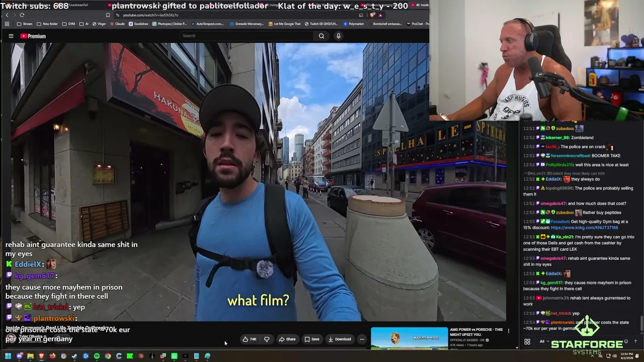Click username Fossabot in chat
The height and width of the screenshot is (362, 644).
(559, 222)
